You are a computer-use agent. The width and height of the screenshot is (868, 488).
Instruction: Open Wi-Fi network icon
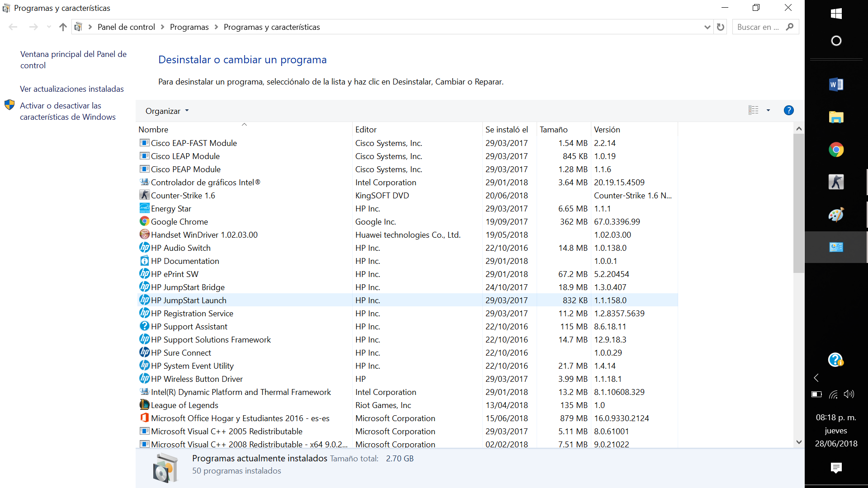[833, 394]
